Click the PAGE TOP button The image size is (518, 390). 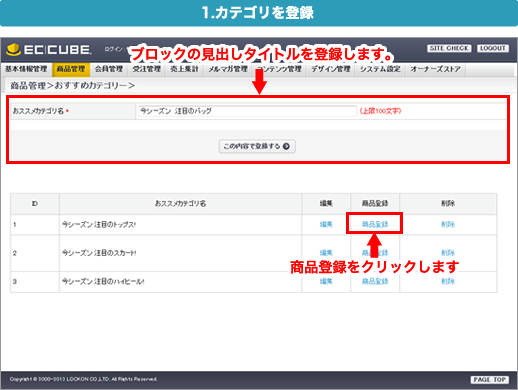click(490, 380)
